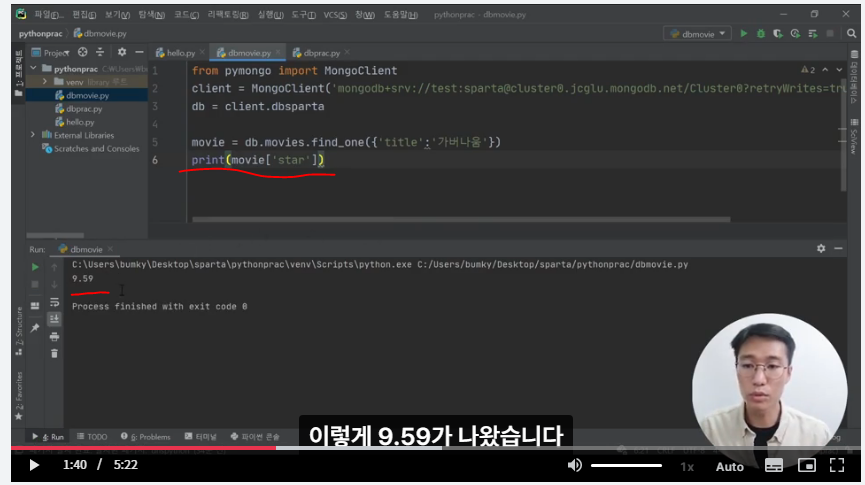
Task: Clear console output with trash icon
Action: (x=54, y=354)
